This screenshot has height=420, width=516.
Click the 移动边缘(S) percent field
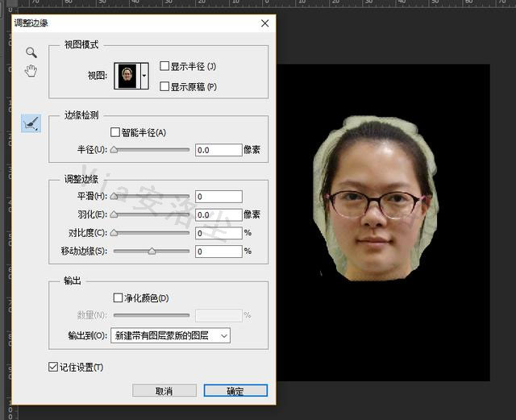tap(218, 252)
